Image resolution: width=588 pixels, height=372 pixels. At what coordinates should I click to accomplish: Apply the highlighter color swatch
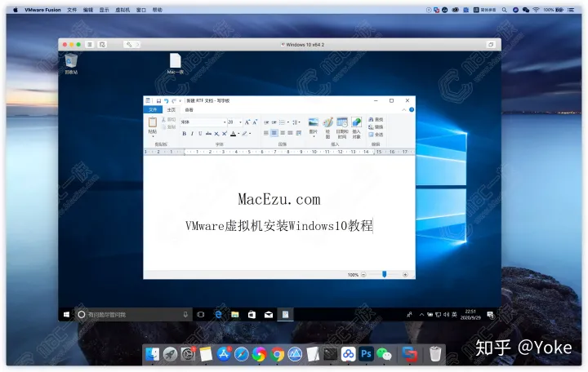point(244,134)
